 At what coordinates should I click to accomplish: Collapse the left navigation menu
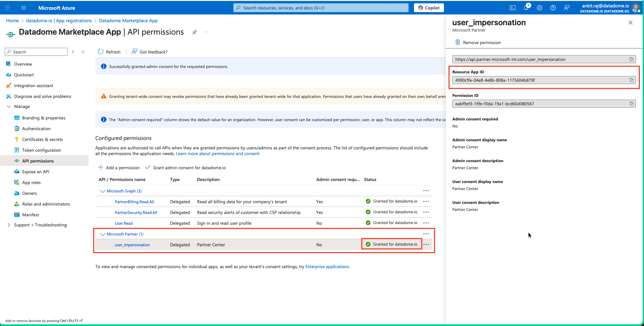[x=83, y=52]
